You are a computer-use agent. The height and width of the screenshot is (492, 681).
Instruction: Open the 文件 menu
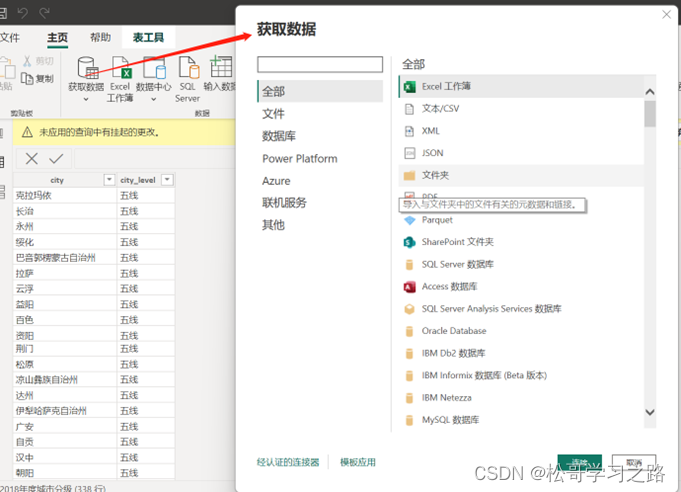(x=10, y=38)
